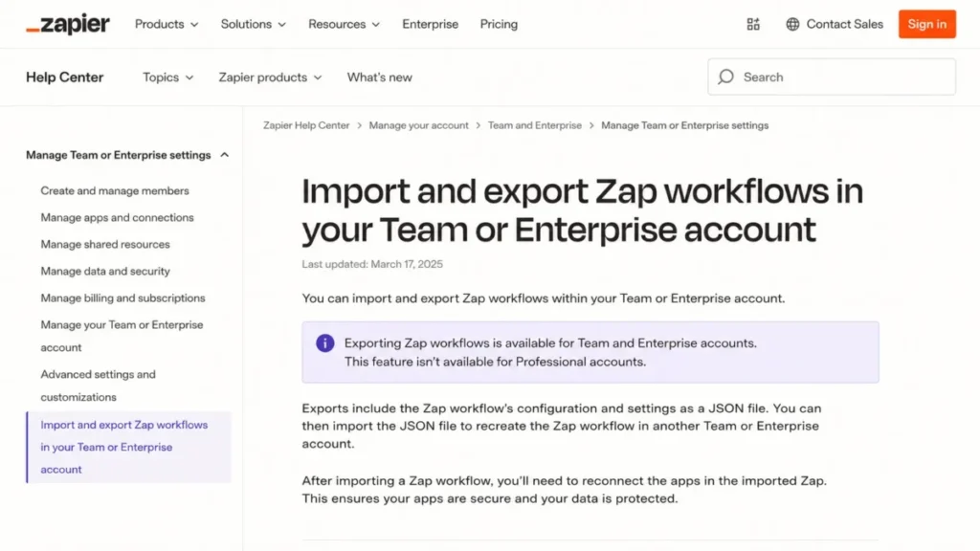Click the Zapier logo

[68, 24]
